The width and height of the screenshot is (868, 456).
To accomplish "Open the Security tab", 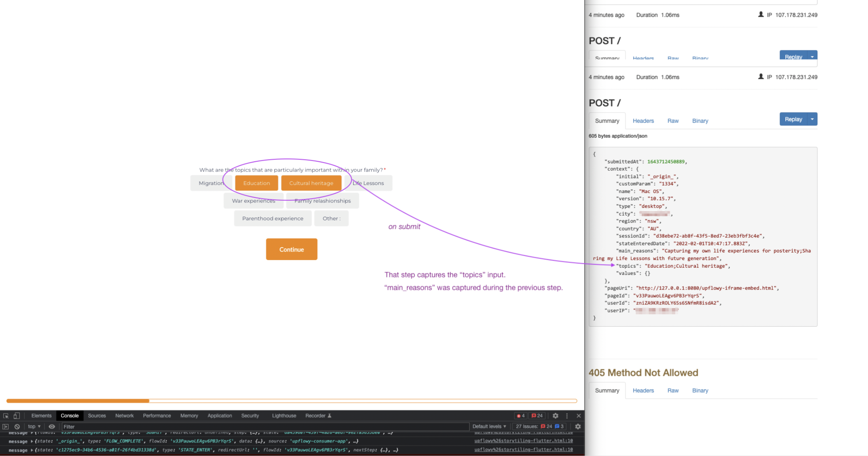I will pyautogui.click(x=250, y=416).
